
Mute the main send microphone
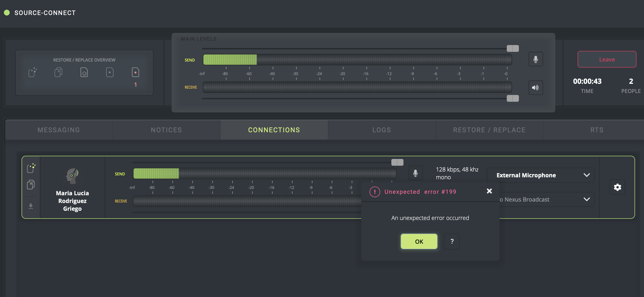click(x=536, y=59)
